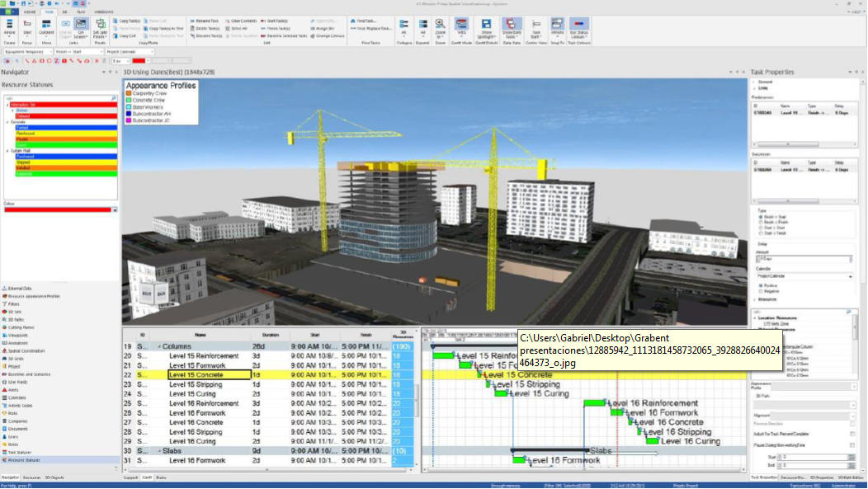Viewport: 868px width, 489px height.
Task: Select the Negative delay radio option
Action: [759, 291]
